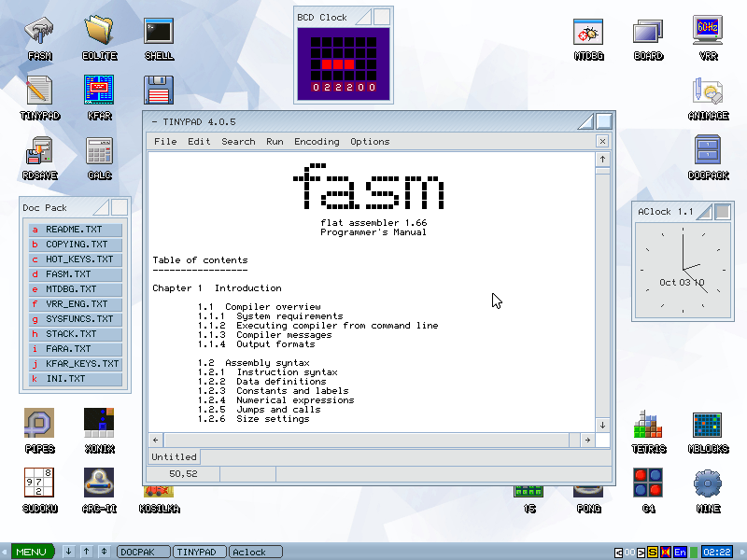Toggle the En keyboard layout indicator
The width and height of the screenshot is (747, 560).
pos(680,552)
